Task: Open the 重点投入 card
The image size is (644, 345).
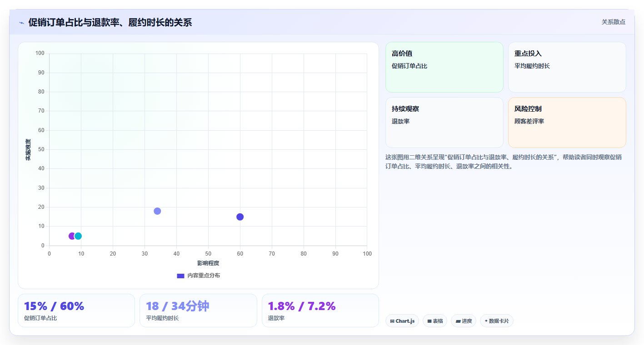Action: coord(567,67)
